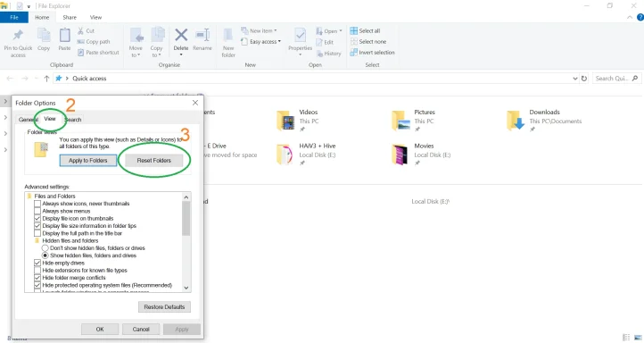The image size is (644, 343).
Task: Open address bar history dropdown arrow
Action: pos(575,78)
